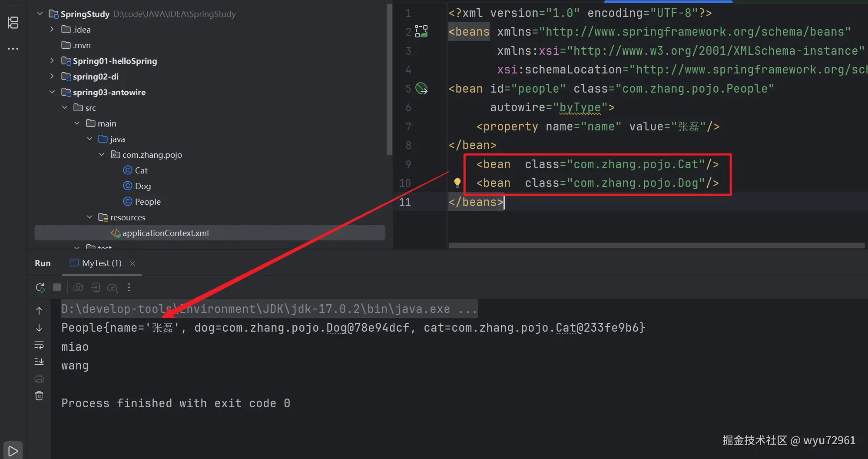Click the com.zhang.pojo.People class reference
The image size is (868, 459).
(x=695, y=89)
